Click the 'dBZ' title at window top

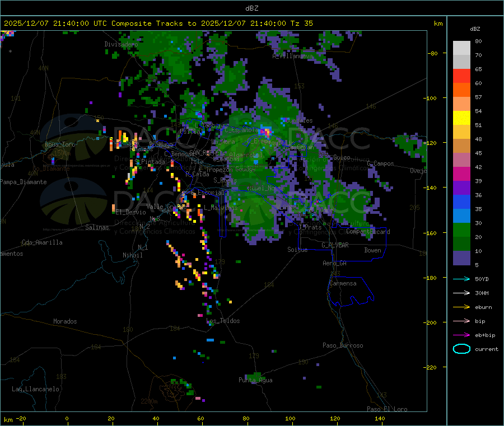(251, 8)
